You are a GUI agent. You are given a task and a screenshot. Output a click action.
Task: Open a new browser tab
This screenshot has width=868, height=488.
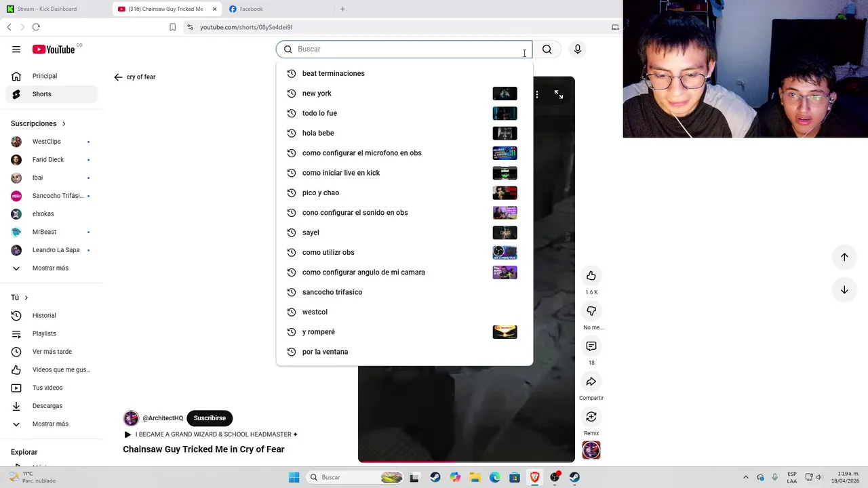point(342,9)
